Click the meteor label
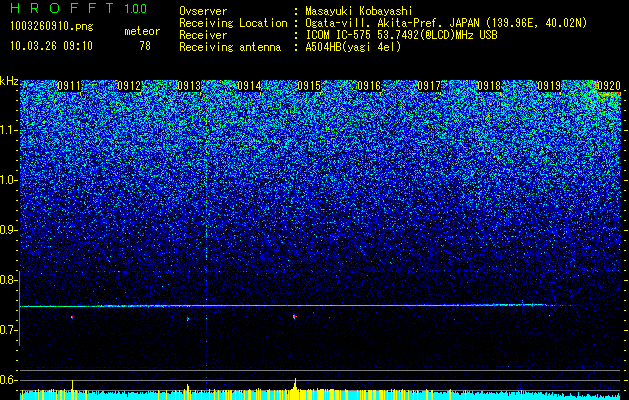The width and height of the screenshot is (629, 400). (x=142, y=31)
